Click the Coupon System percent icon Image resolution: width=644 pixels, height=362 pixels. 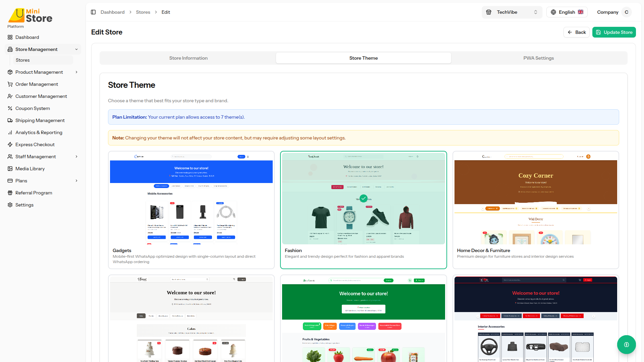[10, 108]
